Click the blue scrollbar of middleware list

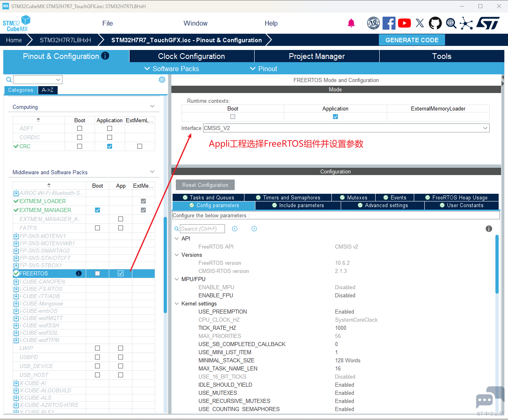point(165,265)
